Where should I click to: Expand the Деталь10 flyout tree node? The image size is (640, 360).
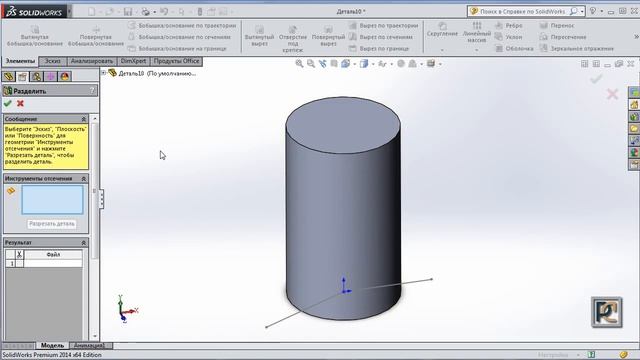104,73
